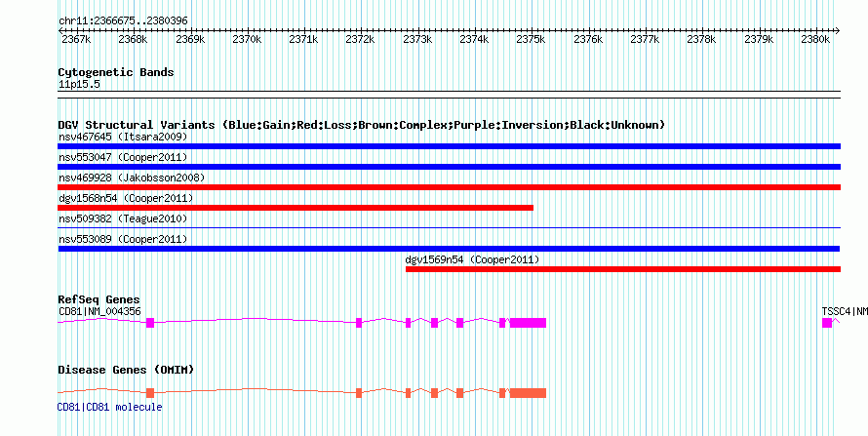Viewport: 868px width, 436px height.
Task: Click the 2372k ruler label
Action: tap(361, 39)
